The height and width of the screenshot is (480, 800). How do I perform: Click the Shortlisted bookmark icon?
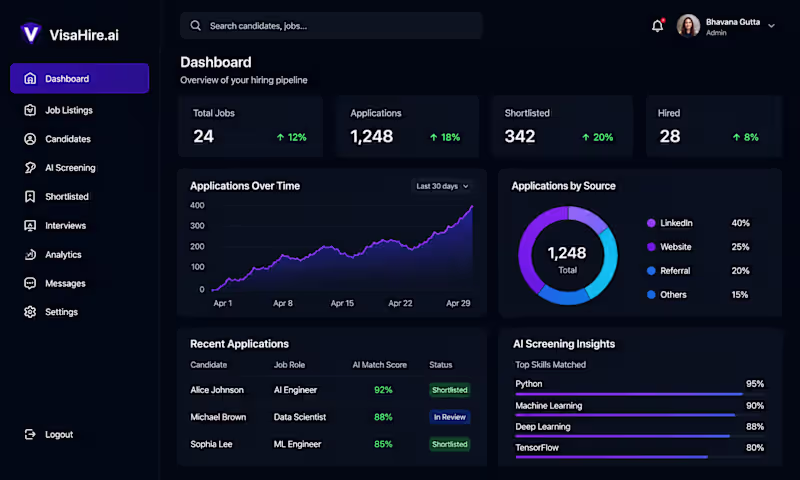click(30, 196)
